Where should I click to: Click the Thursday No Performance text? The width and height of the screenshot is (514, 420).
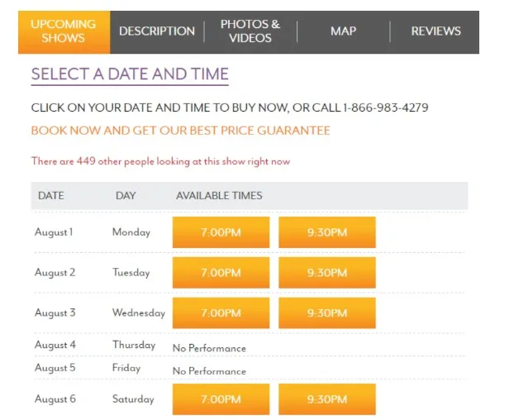click(209, 348)
